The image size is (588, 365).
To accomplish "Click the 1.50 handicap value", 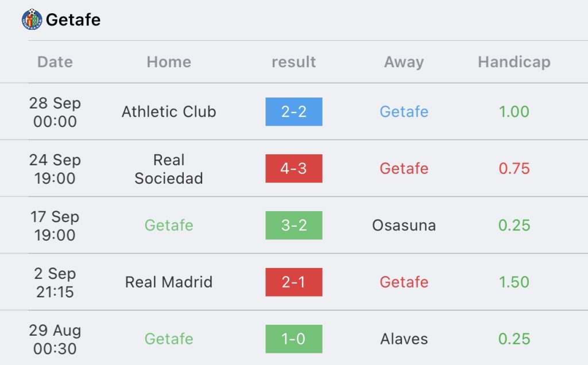I will click(x=514, y=282).
